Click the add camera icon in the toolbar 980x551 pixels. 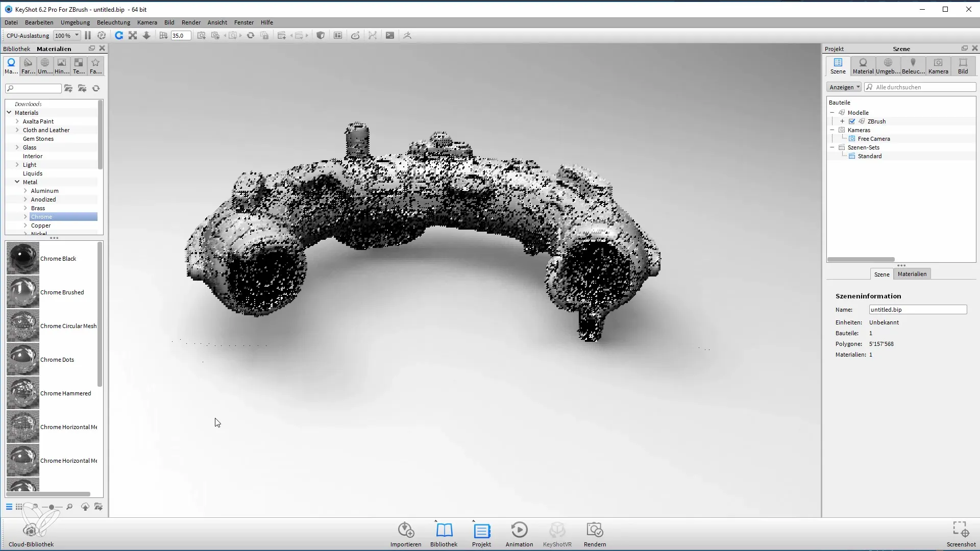click(x=202, y=35)
